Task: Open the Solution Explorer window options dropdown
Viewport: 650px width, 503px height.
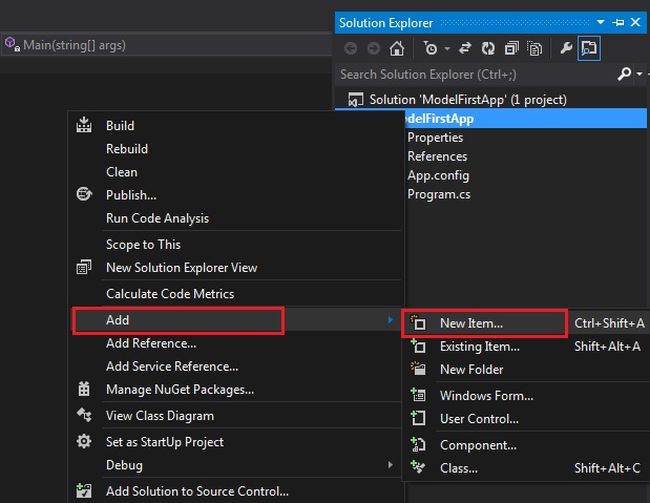Action: (601, 22)
